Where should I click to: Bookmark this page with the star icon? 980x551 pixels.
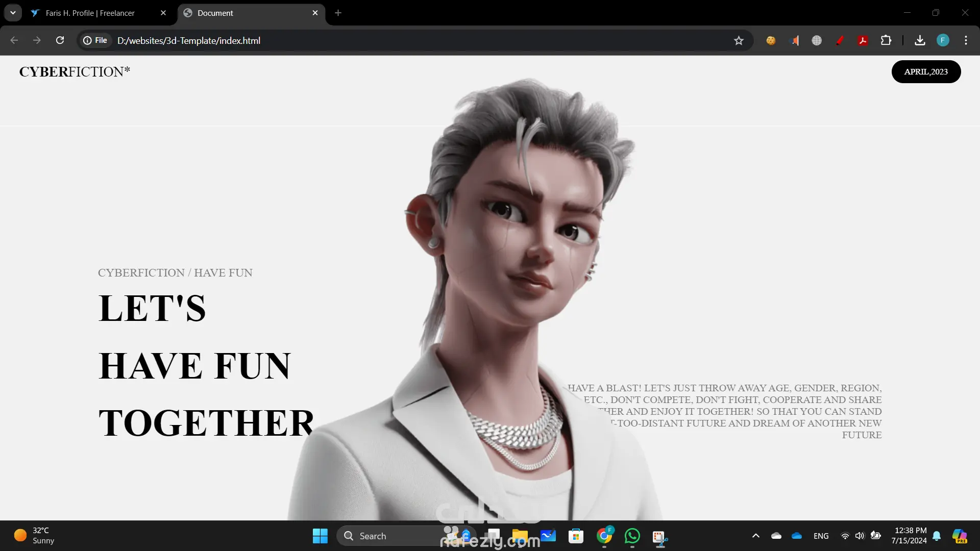click(x=739, y=41)
